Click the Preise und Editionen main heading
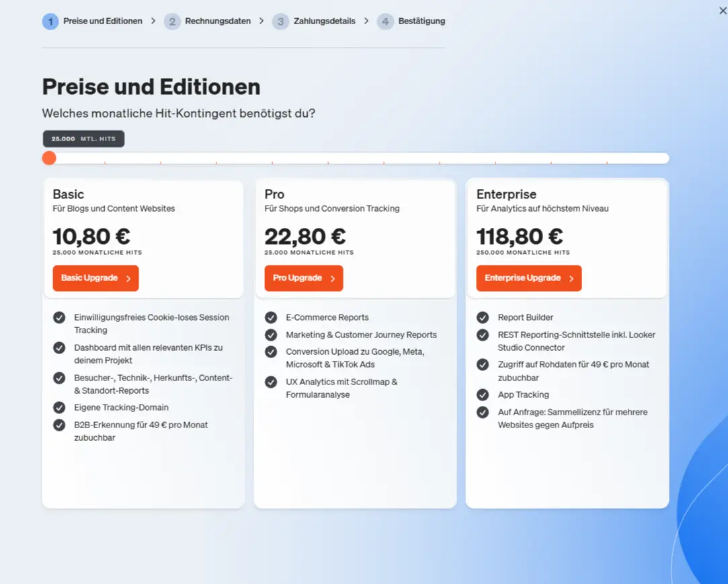The image size is (728, 584). point(151,87)
